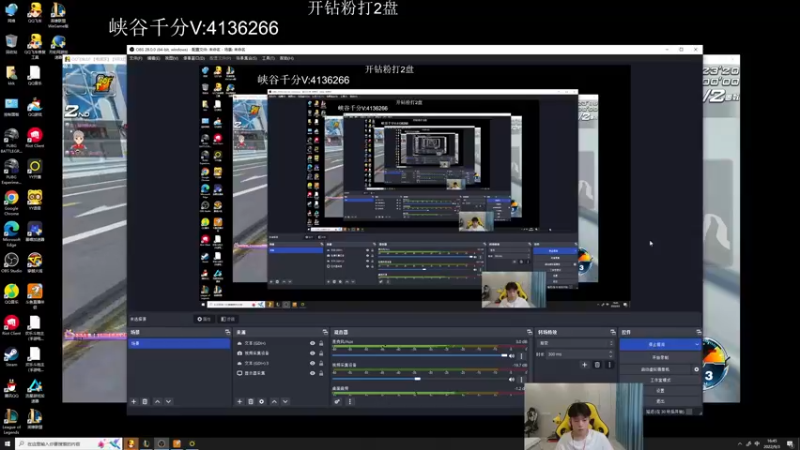Screen dimensions: 800x450
Task: Add a new source with the Sources panel plus icon
Action: [239, 402]
